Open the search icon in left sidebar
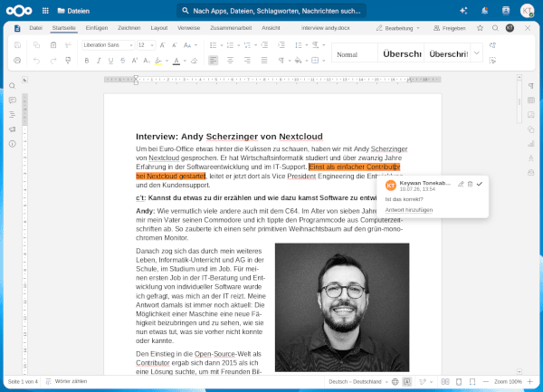This screenshot has width=543, height=392. (12, 85)
